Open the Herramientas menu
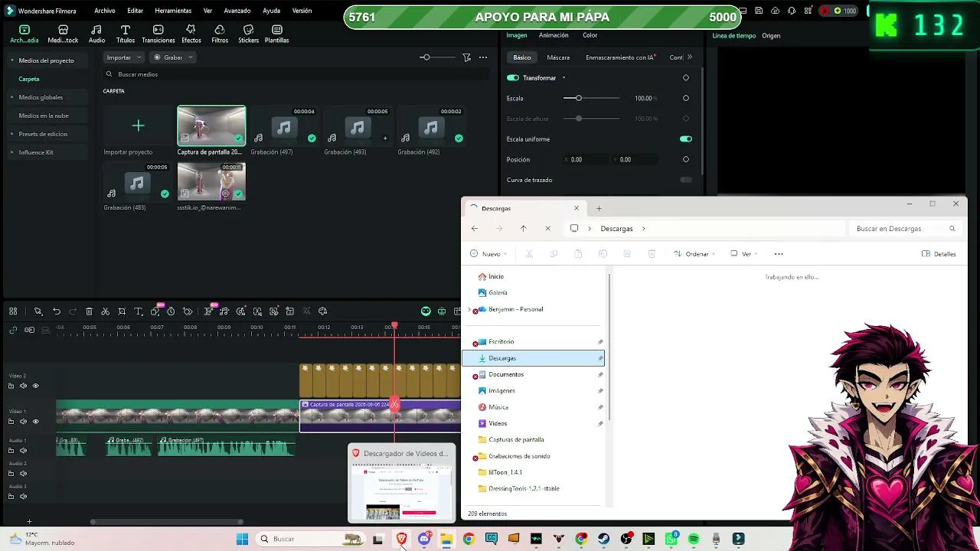The image size is (980, 551). tap(173, 11)
